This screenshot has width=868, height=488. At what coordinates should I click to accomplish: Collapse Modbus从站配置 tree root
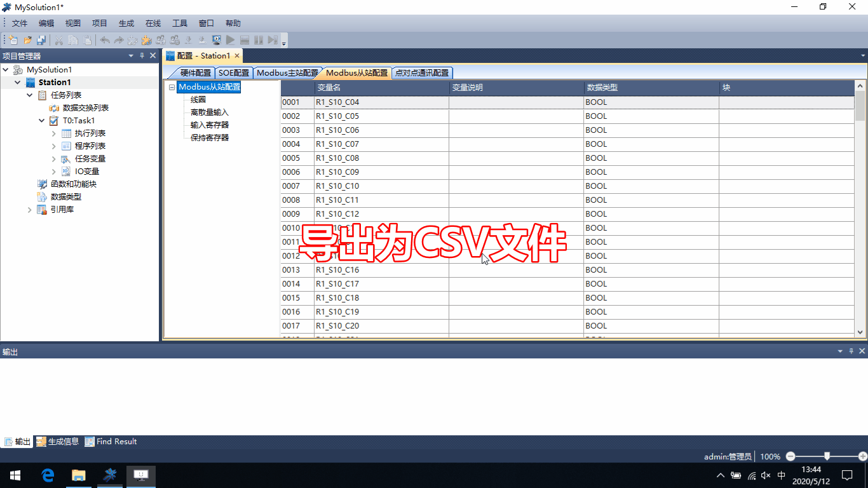point(172,87)
